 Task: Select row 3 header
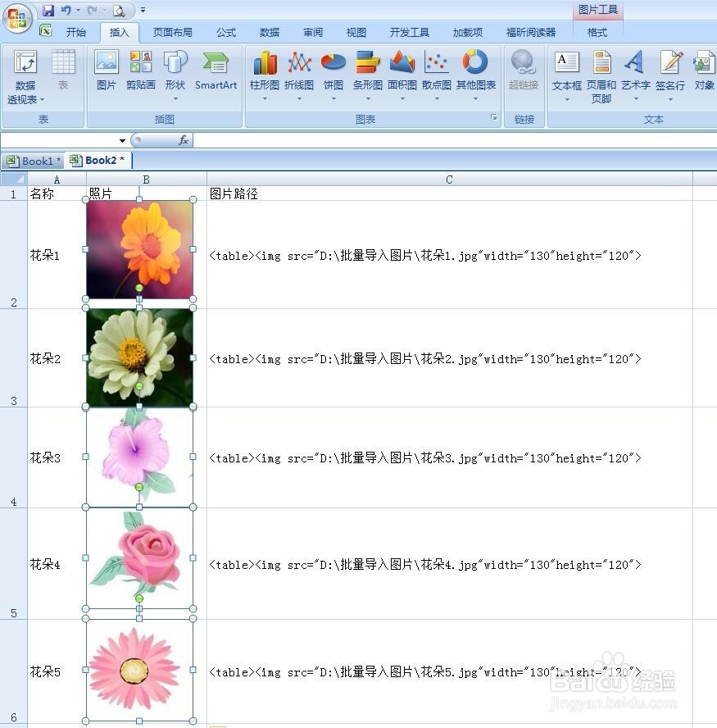[x=14, y=358]
